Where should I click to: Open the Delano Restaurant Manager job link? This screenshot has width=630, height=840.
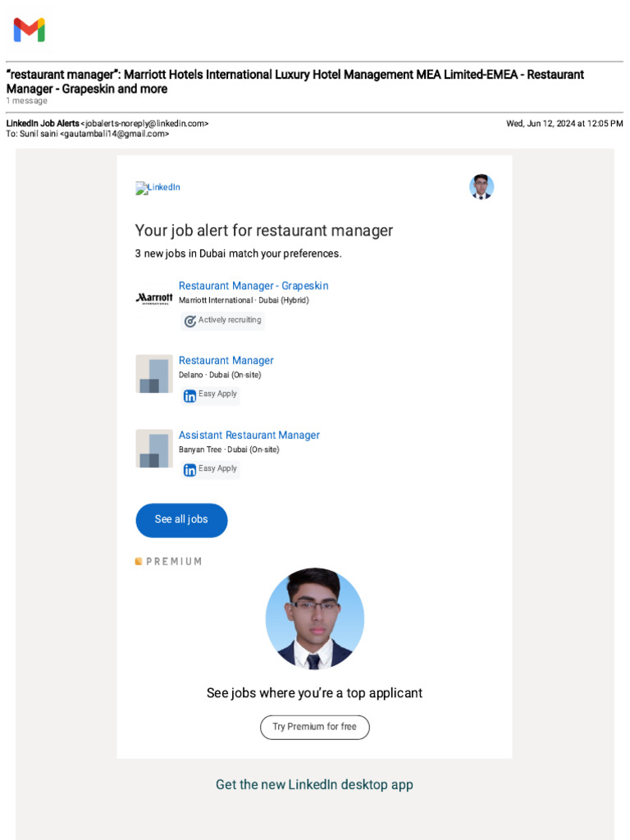click(x=226, y=360)
